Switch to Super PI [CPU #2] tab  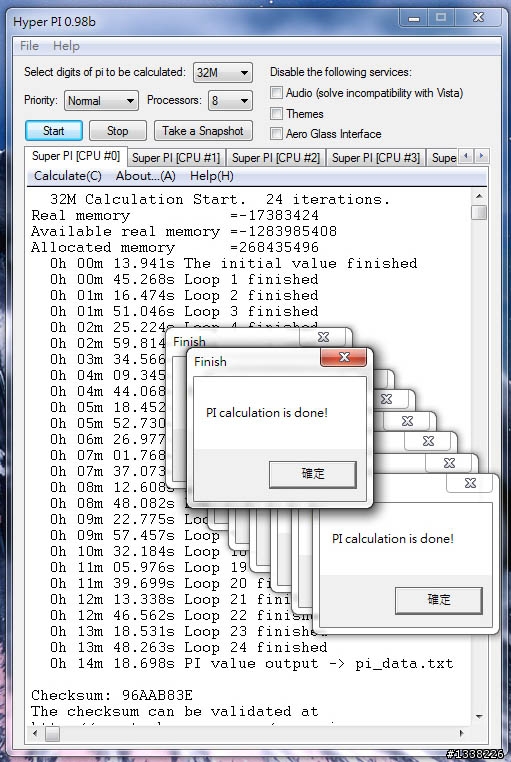[x=276, y=157]
